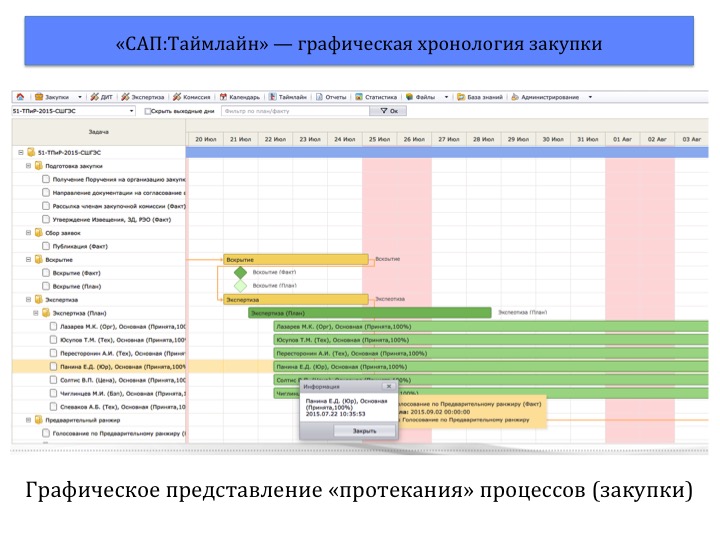Click folder icon of Экспертиза group
Viewport: 720px width, 540px height.
point(39,299)
